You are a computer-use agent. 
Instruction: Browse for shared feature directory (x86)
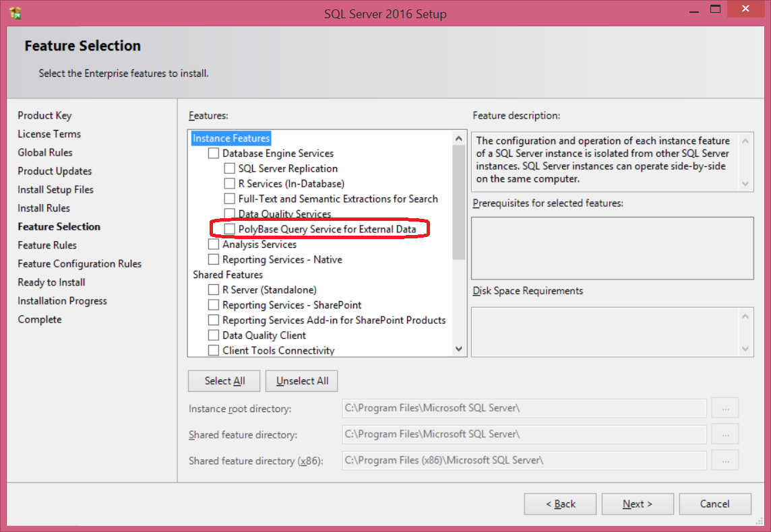725,460
